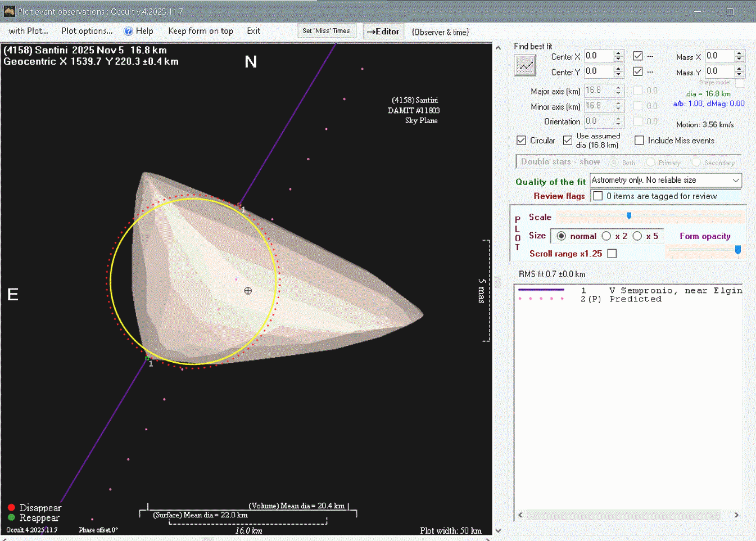
Task: Select Keep form on top menu item
Action: [x=201, y=31]
